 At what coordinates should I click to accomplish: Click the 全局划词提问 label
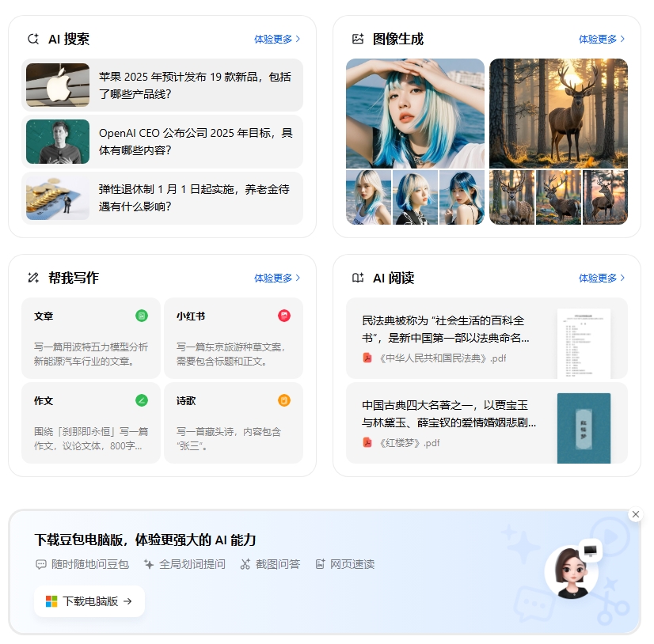[x=192, y=564]
